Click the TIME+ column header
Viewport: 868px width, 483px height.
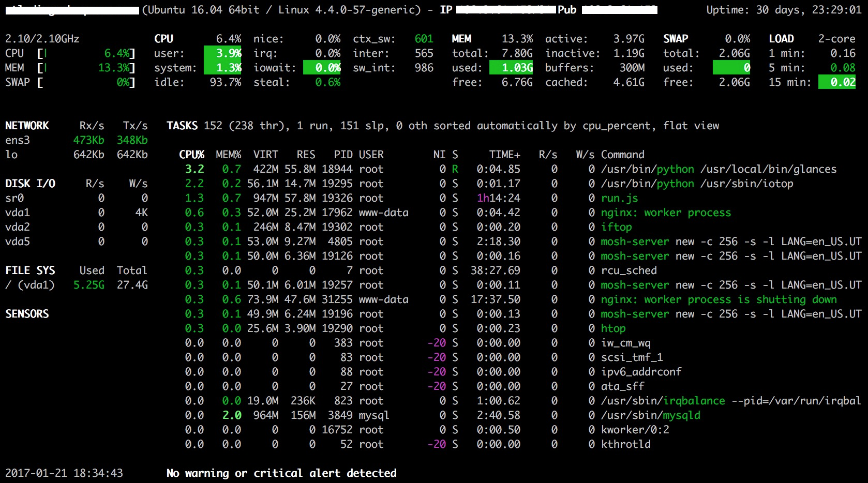click(x=504, y=155)
